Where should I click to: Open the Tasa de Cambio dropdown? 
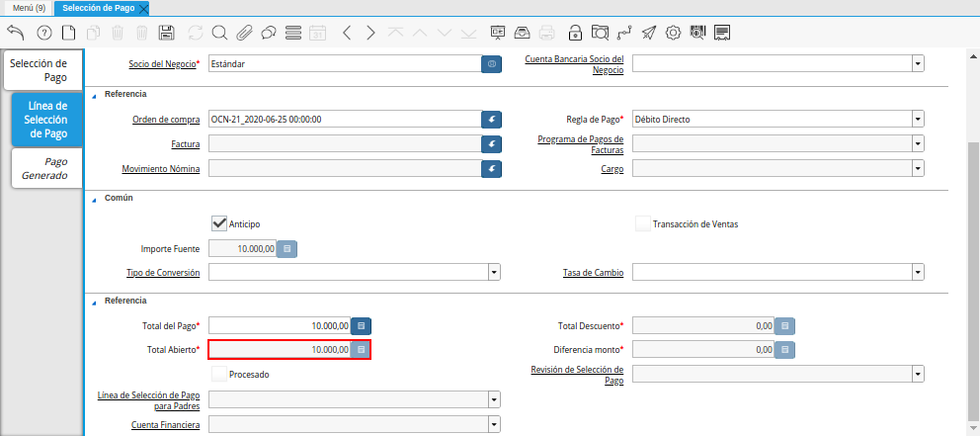coord(918,272)
